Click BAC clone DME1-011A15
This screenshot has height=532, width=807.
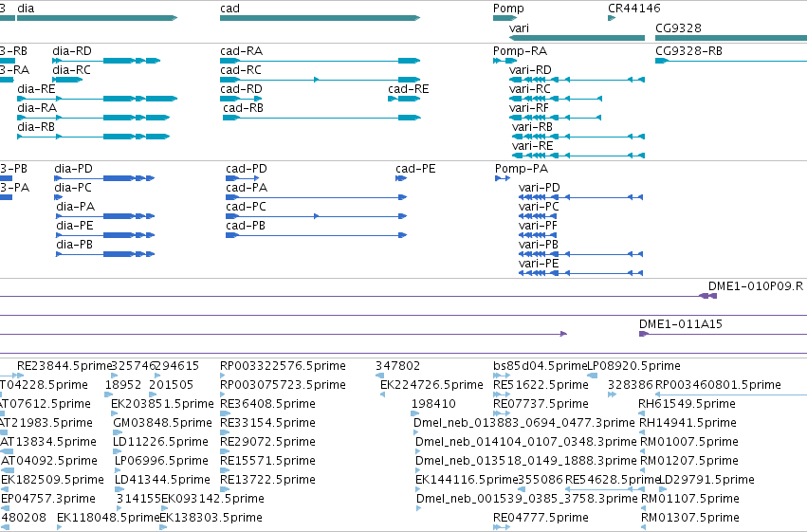coord(680,324)
